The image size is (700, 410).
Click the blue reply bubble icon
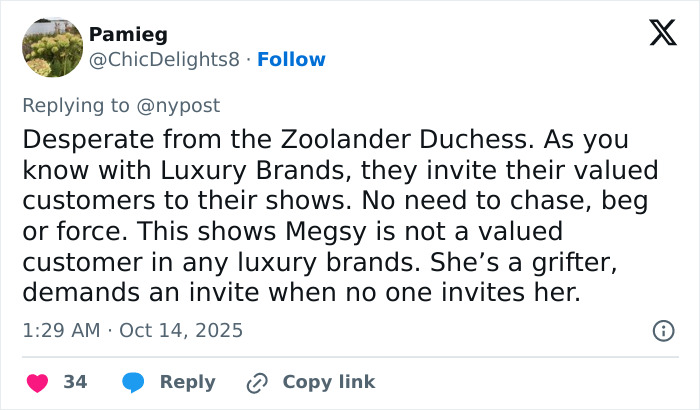(133, 382)
